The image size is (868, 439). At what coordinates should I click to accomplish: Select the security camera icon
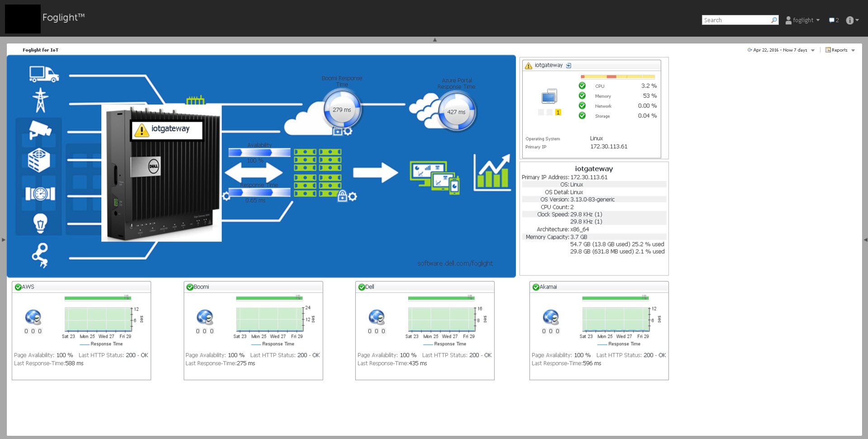tap(40, 130)
